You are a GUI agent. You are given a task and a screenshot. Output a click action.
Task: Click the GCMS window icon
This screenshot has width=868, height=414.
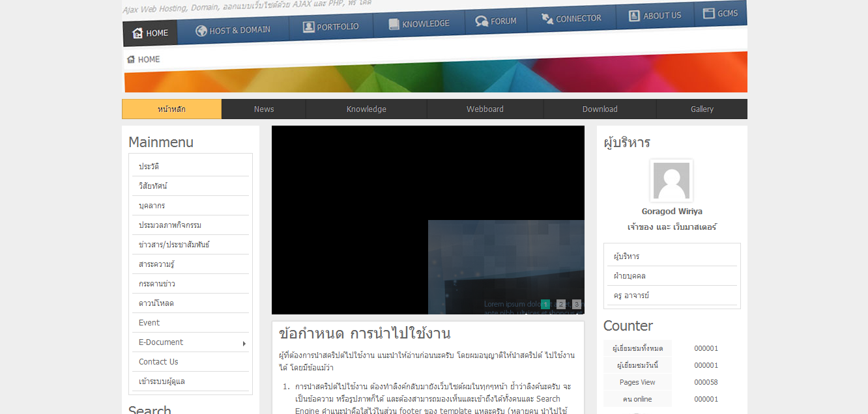pyautogui.click(x=708, y=13)
